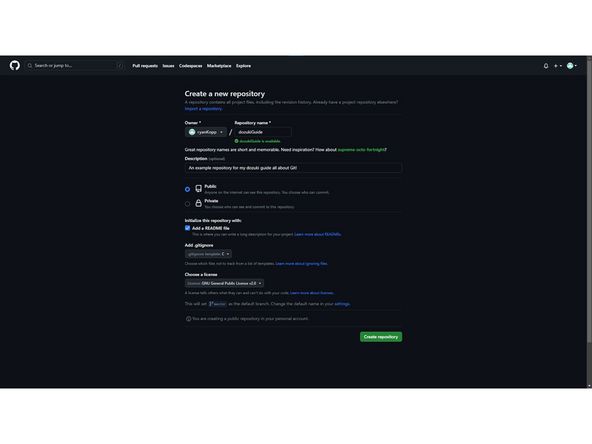Click the Description text field
592x444 pixels.
(293, 168)
